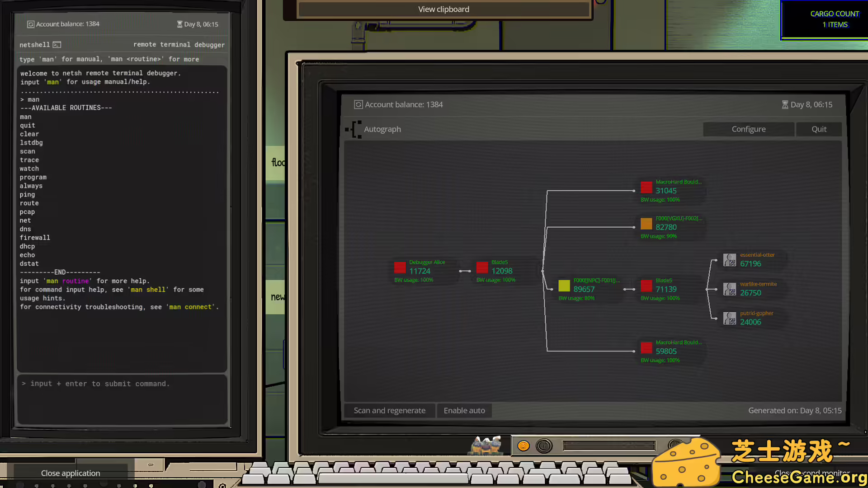This screenshot has height=488, width=868.
Task: Click the Debugger Alice red node square
Action: [400, 267]
